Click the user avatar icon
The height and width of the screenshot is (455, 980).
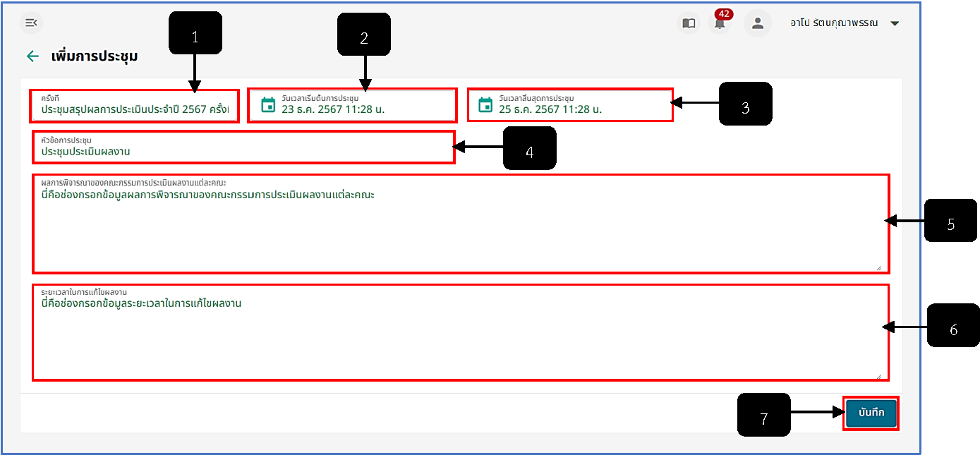(758, 23)
